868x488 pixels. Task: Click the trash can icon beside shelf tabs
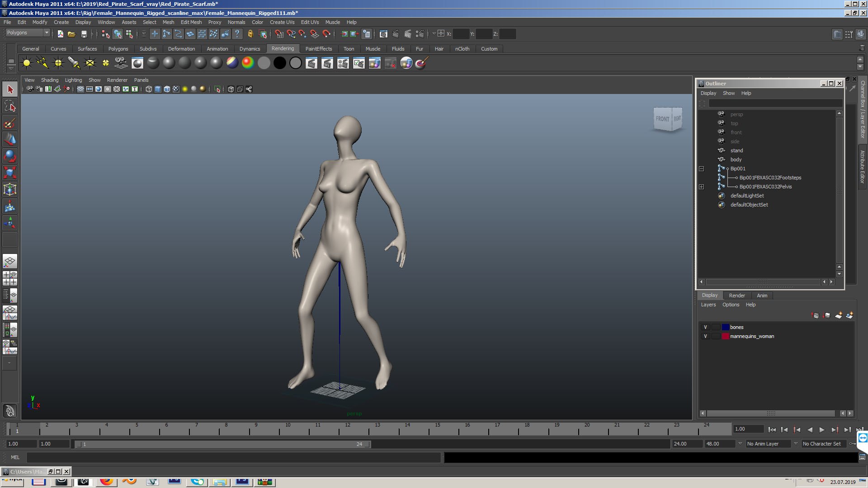coord(862,48)
